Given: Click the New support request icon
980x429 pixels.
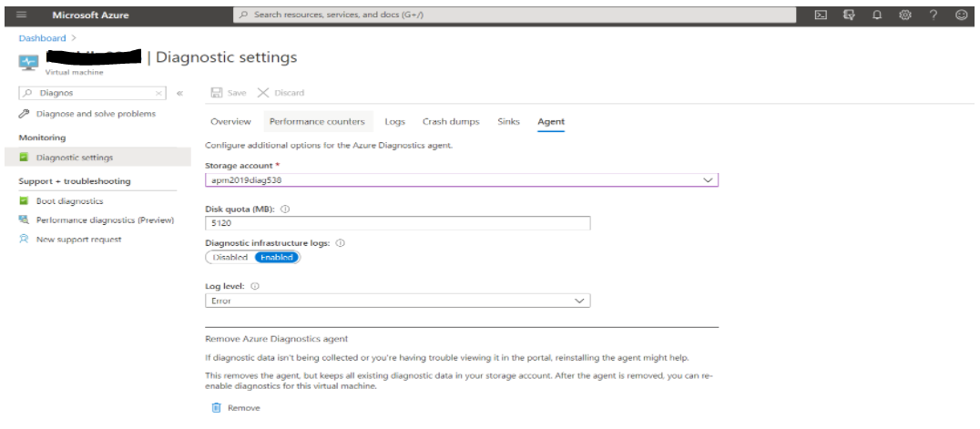Looking at the screenshot, I should pos(24,239).
